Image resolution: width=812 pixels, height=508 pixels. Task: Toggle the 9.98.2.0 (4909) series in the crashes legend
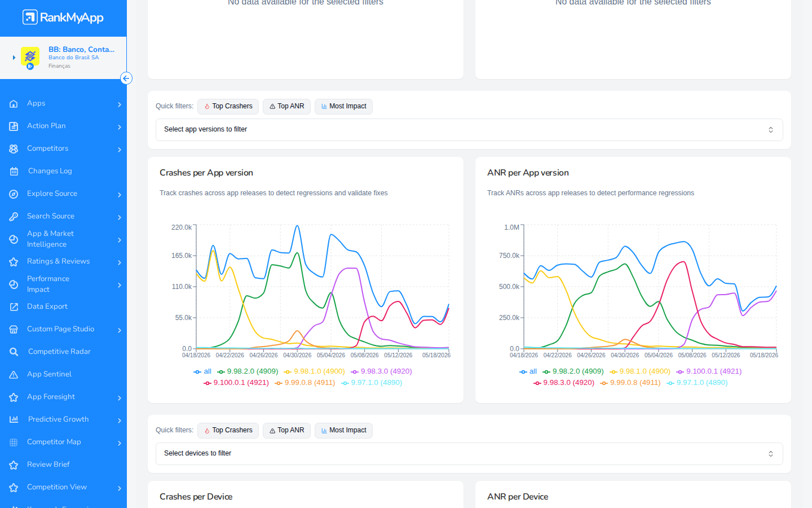click(x=248, y=371)
